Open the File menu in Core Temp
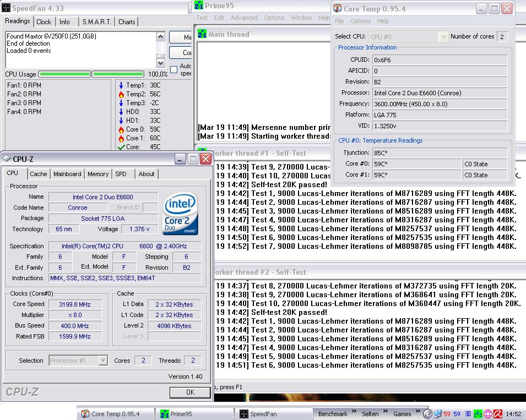The width and height of the screenshot is (526, 420). pos(339,21)
